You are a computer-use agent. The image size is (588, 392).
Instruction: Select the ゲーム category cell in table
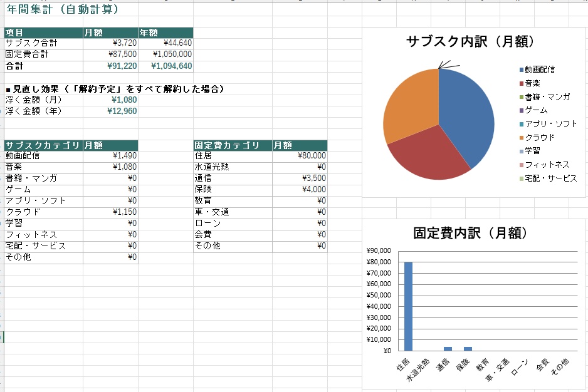tap(43, 190)
